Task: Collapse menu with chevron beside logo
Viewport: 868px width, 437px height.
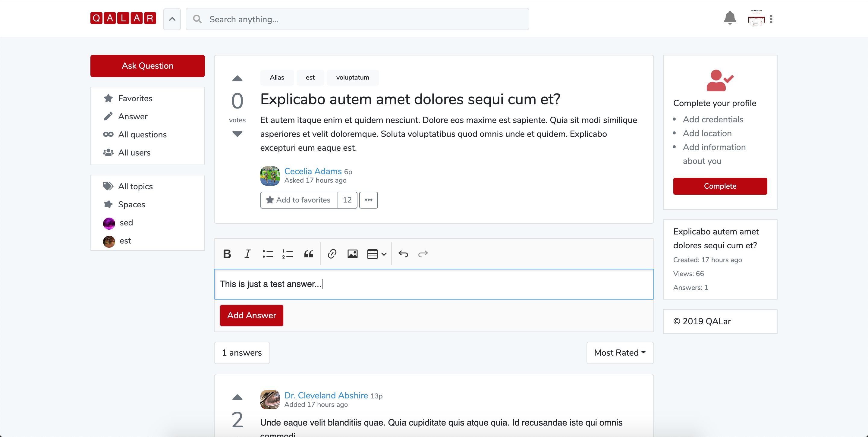Action: tap(172, 19)
